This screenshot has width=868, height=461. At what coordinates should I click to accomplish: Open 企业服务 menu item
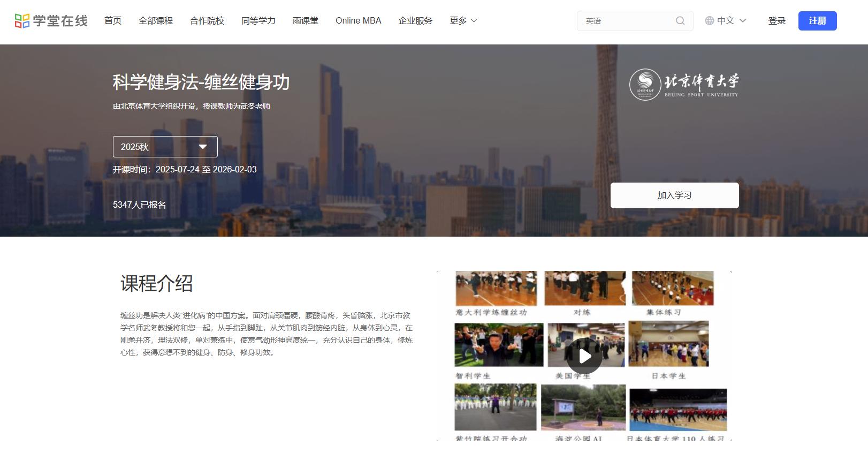(x=415, y=21)
